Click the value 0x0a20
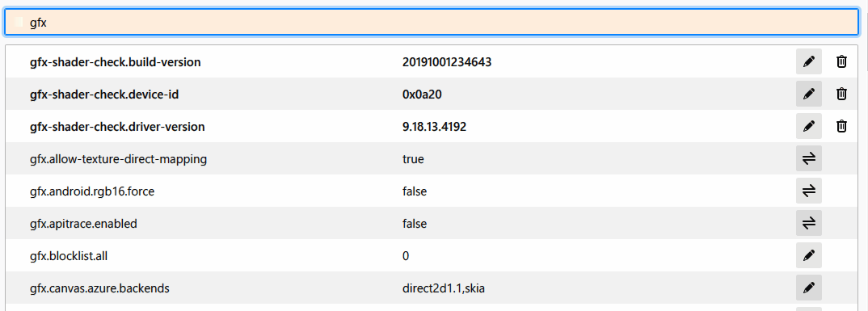This screenshot has width=868, height=311. point(422,95)
